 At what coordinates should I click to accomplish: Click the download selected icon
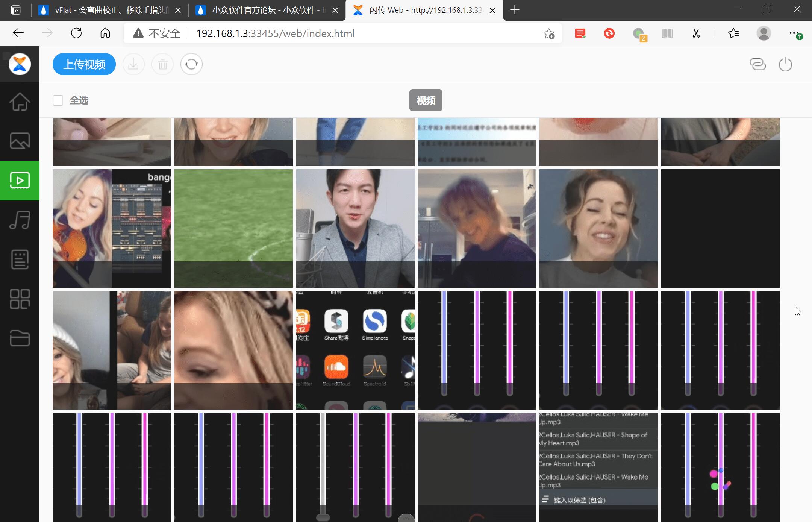pos(133,64)
